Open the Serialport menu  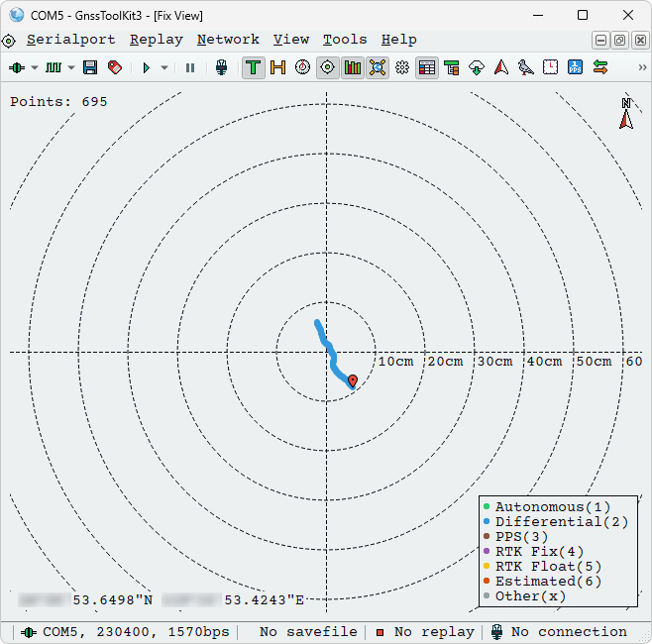[71, 40]
